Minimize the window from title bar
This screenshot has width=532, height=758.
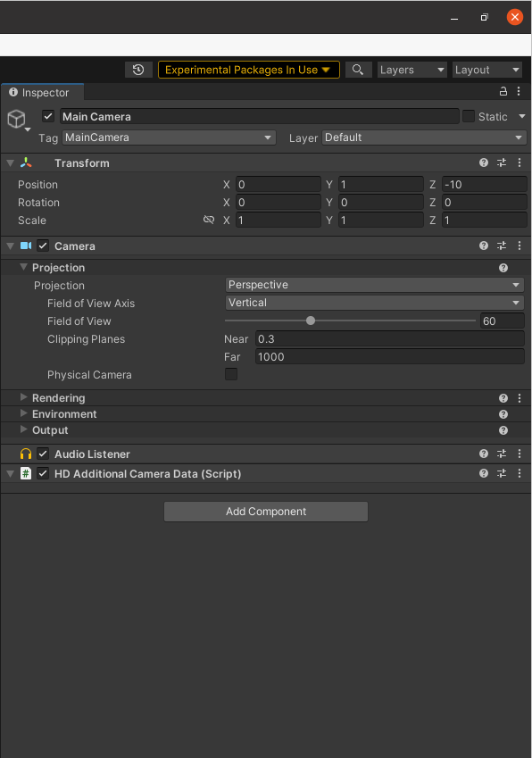pos(454,19)
